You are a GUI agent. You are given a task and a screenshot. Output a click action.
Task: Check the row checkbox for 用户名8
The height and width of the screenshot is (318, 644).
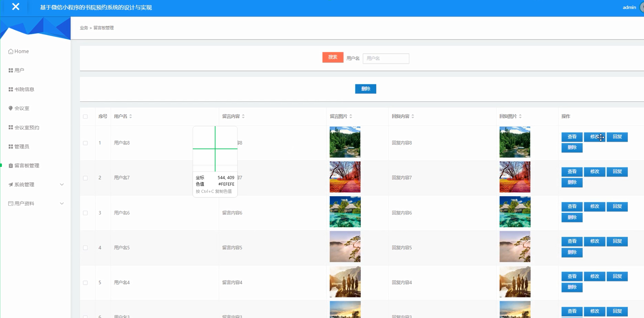click(86, 143)
